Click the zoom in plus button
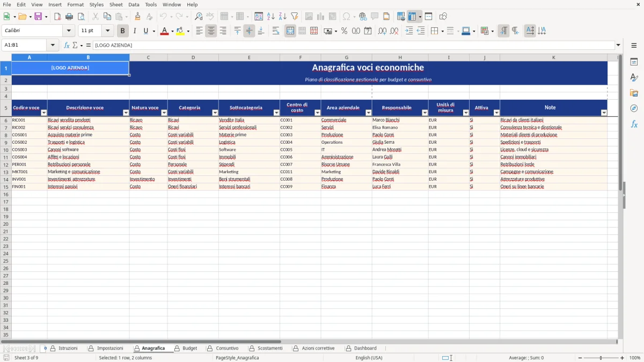This screenshot has width=644, height=362. (622, 358)
